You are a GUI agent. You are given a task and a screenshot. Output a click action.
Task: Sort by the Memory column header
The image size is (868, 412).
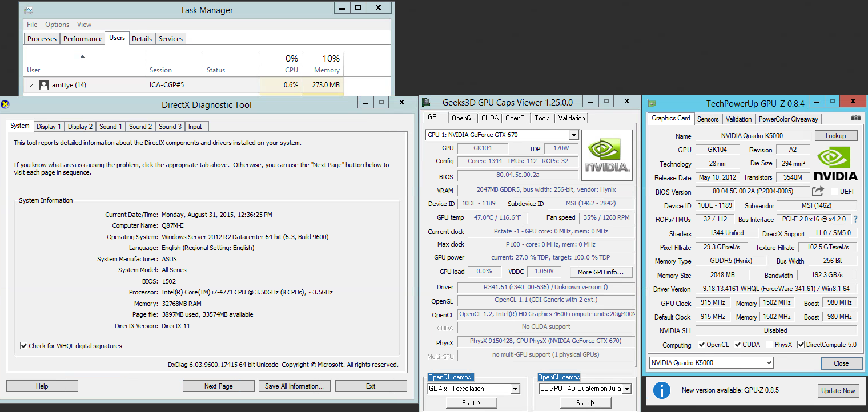pos(323,64)
